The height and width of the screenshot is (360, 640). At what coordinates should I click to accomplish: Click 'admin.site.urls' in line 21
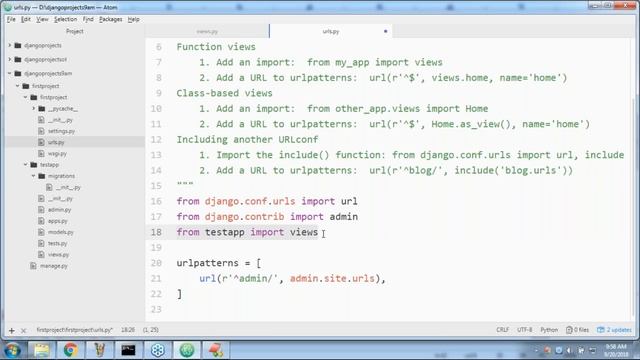[332, 278]
